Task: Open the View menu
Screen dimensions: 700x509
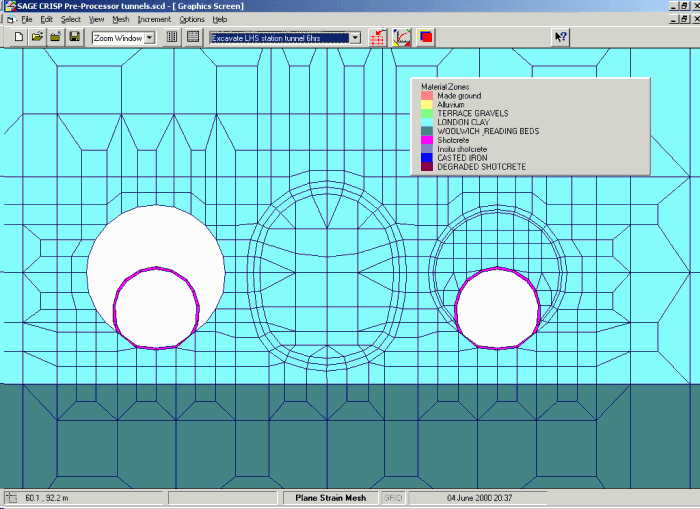Action: click(96, 20)
